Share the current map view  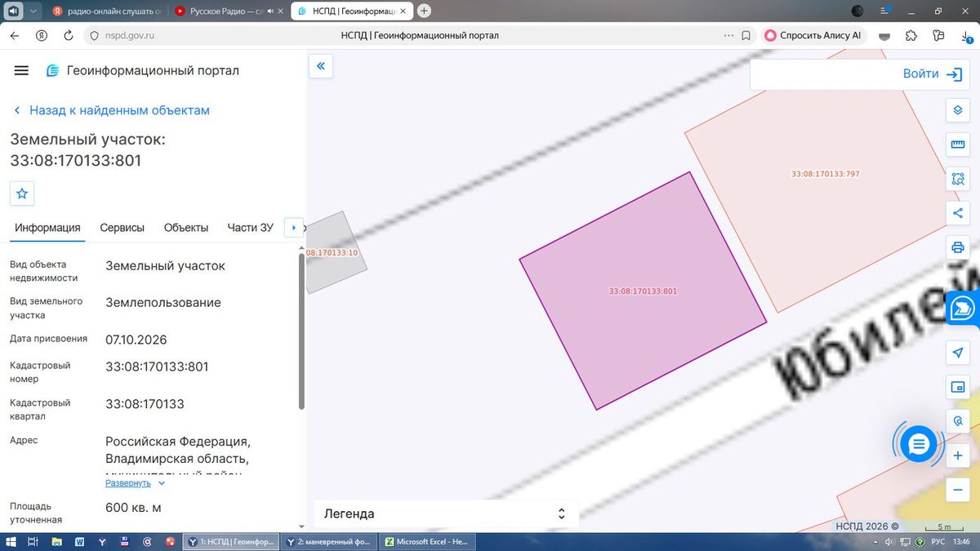pyautogui.click(x=958, y=213)
